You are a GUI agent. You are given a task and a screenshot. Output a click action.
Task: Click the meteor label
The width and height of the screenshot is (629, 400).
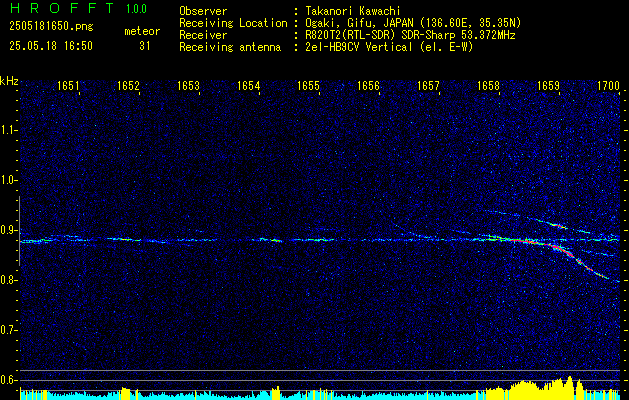(142, 31)
